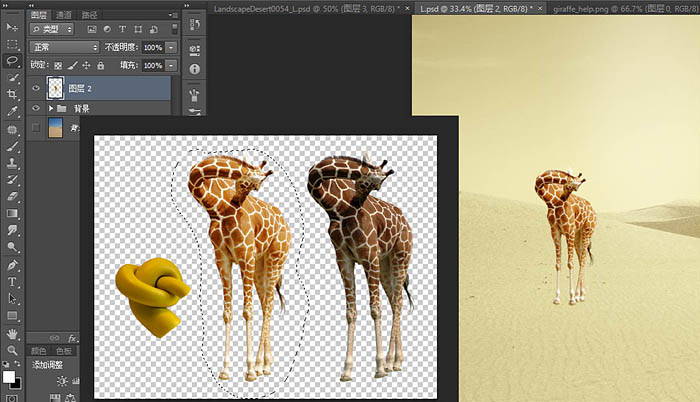Hide the 图层 2 layer
The image size is (700, 402).
[36, 88]
